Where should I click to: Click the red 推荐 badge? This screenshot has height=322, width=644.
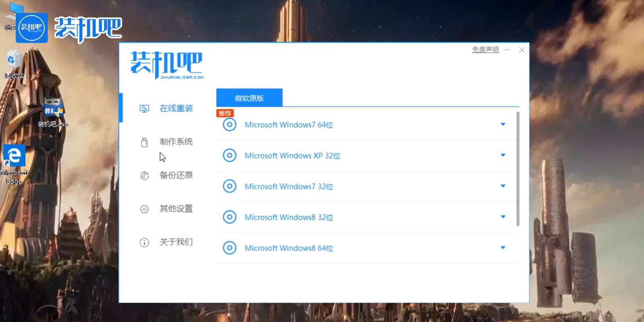tap(225, 114)
